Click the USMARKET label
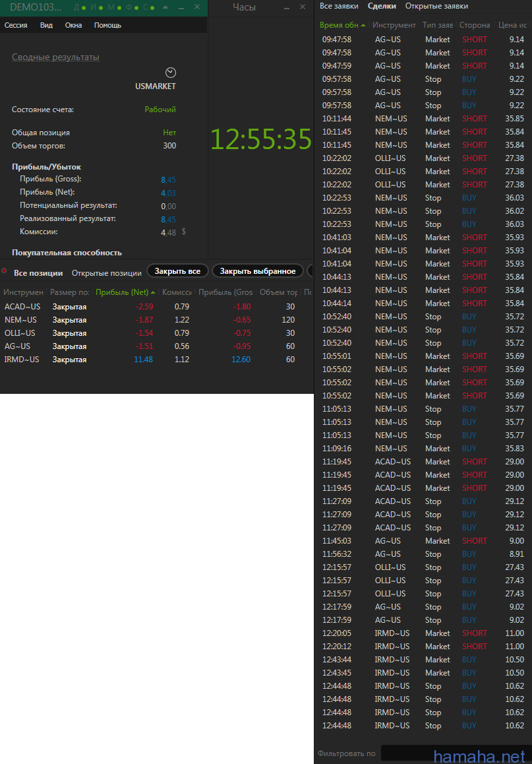The image size is (532, 764). pyautogui.click(x=156, y=86)
